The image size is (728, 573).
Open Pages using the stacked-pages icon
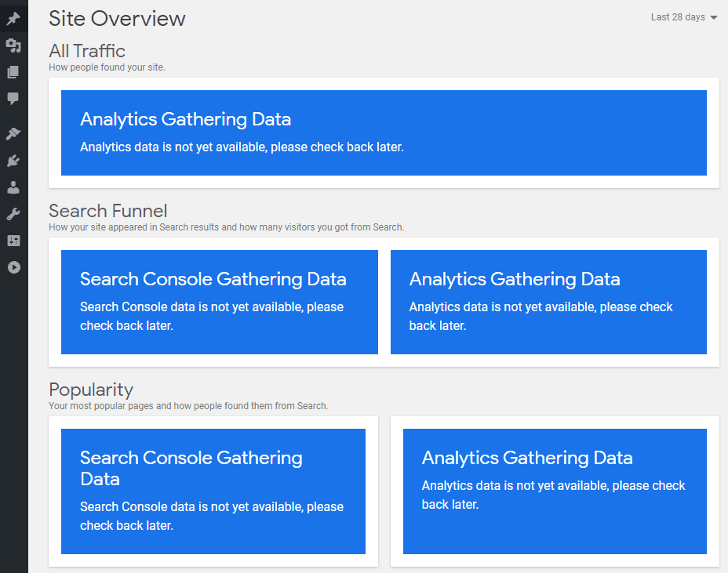pos(13,71)
